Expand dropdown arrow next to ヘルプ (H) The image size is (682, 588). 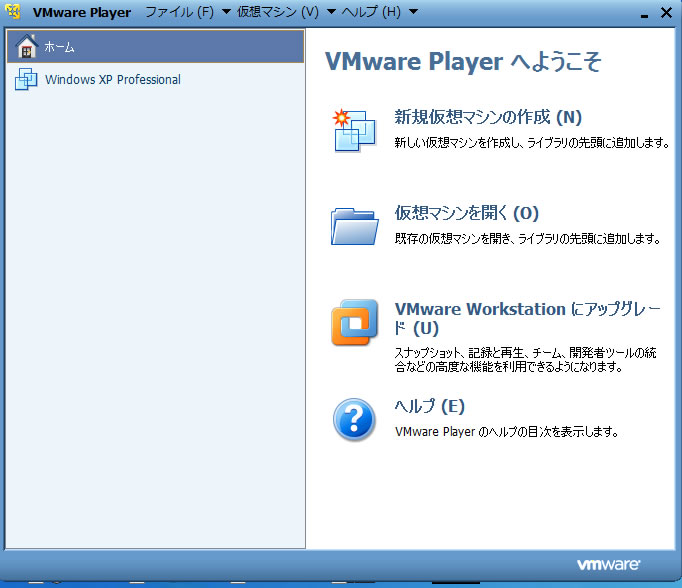click(414, 12)
